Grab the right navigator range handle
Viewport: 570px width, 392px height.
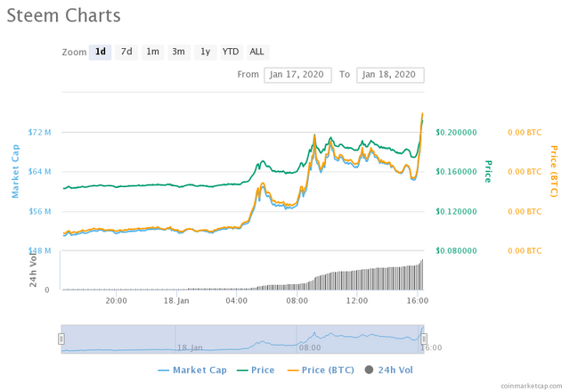[x=424, y=339]
